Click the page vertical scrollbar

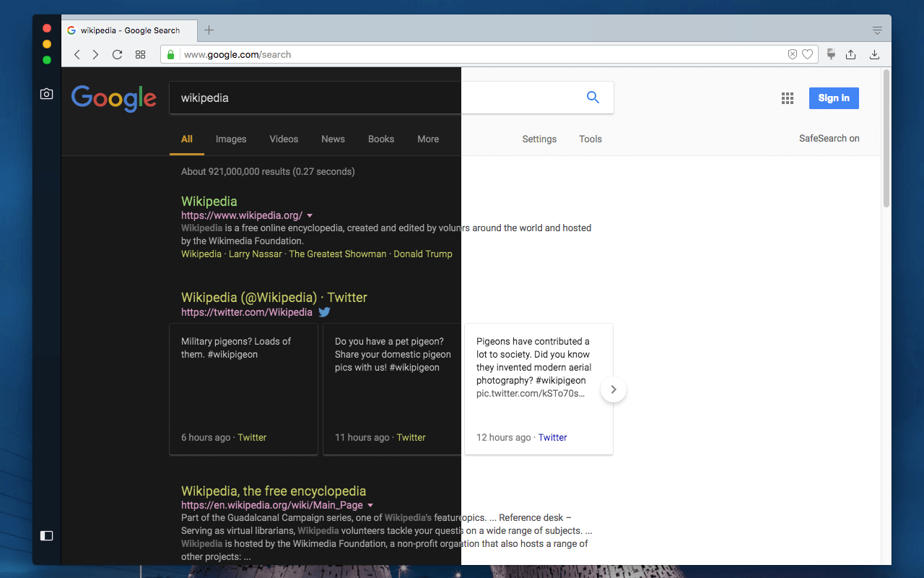click(886, 139)
